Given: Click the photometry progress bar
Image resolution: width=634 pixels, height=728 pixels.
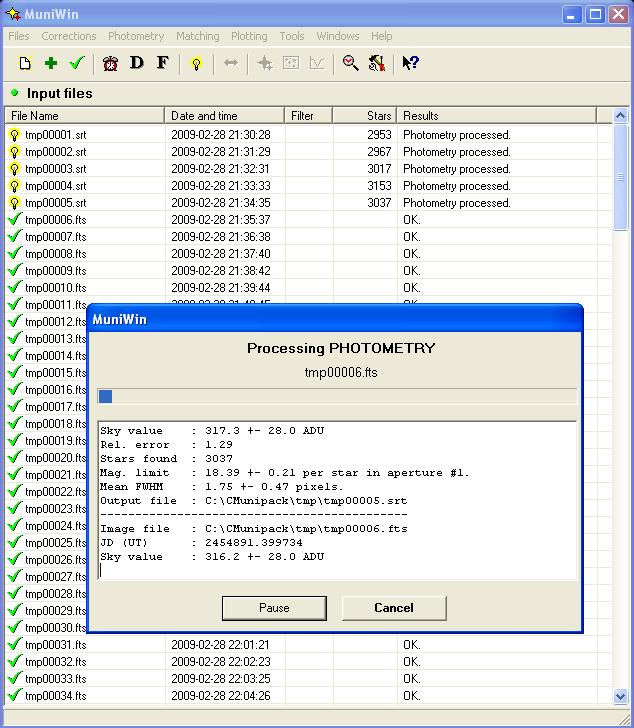Looking at the screenshot, I should click(x=337, y=397).
